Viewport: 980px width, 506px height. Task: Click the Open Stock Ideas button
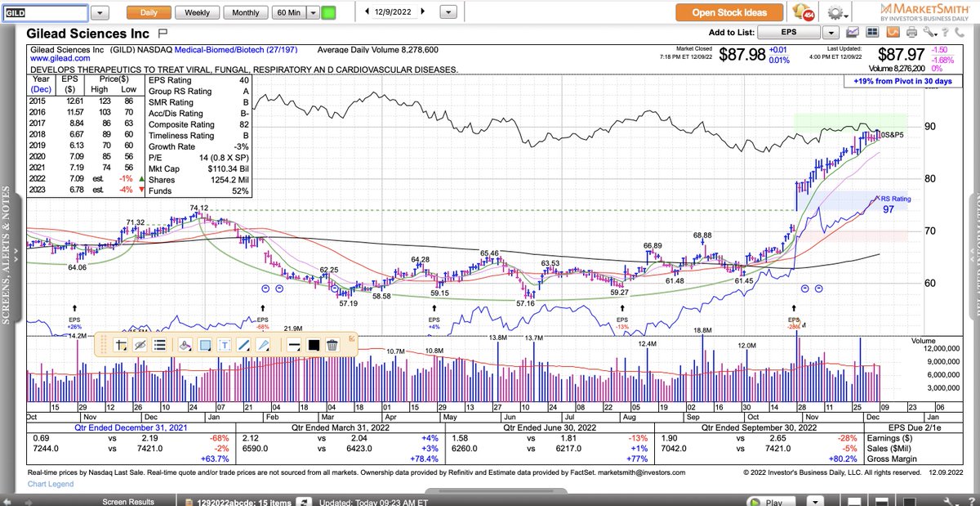point(729,13)
